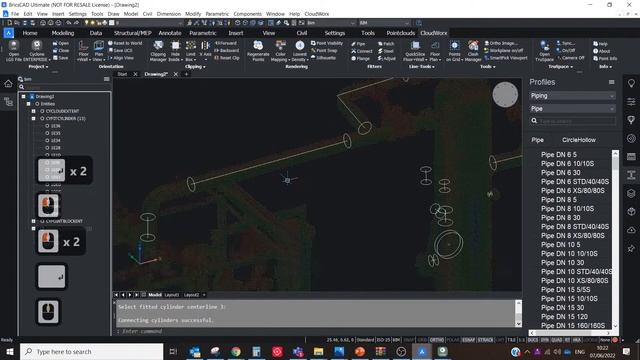Image resolution: width=640 pixels, height=360 pixels.
Task: Open the profiles beam icon in right sidebar
Action: click(631, 175)
